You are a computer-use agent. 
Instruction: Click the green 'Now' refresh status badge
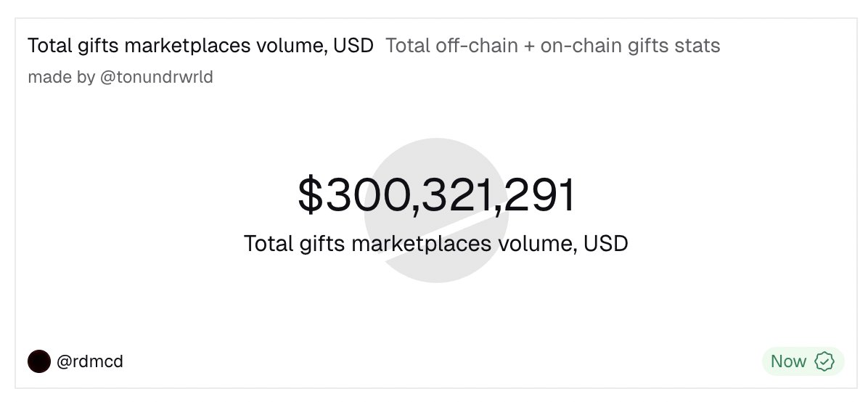pyautogui.click(x=803, y=361)
